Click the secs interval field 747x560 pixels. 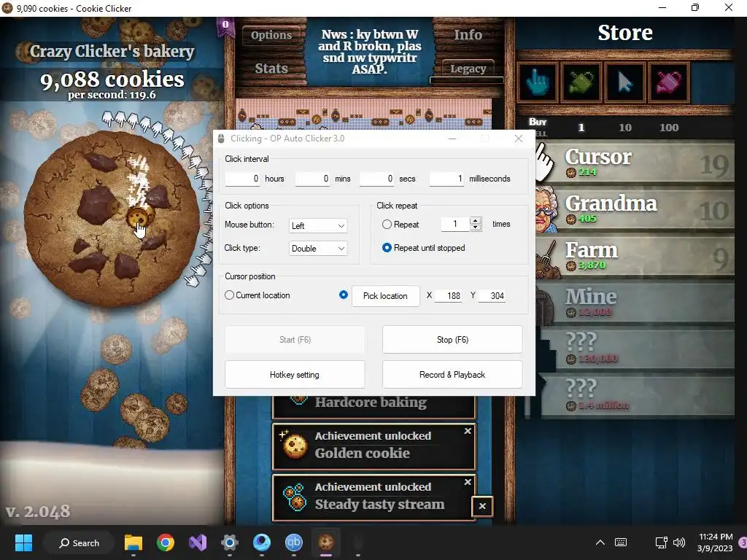click(x=377, y=179)
